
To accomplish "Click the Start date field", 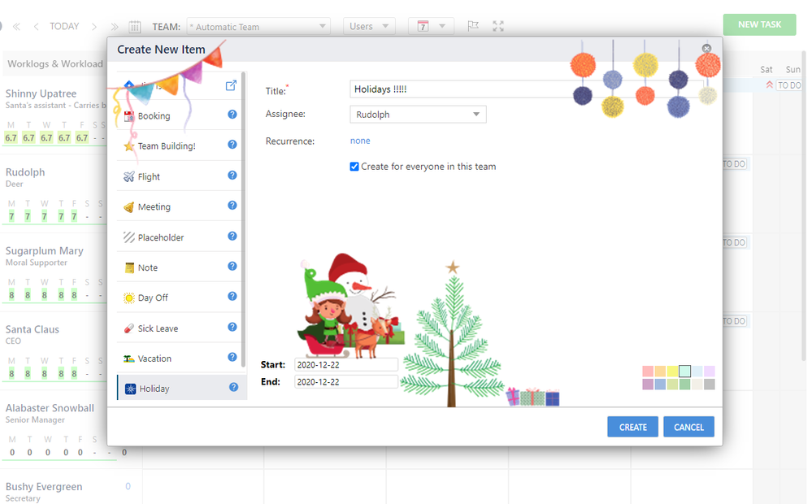I will point(346,365).
